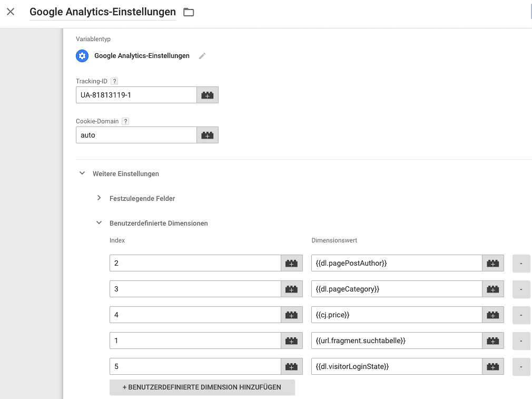Click the url.fragment.suchtabelle value field
The height and width of the screenshot is (399, 532).
pos(397,340)
